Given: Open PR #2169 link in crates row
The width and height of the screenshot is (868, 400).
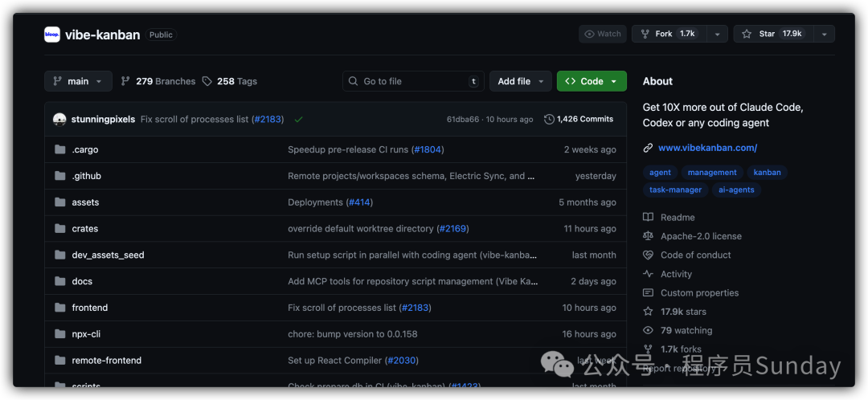Looking at the screenshot, I should (x=452, y=228).
